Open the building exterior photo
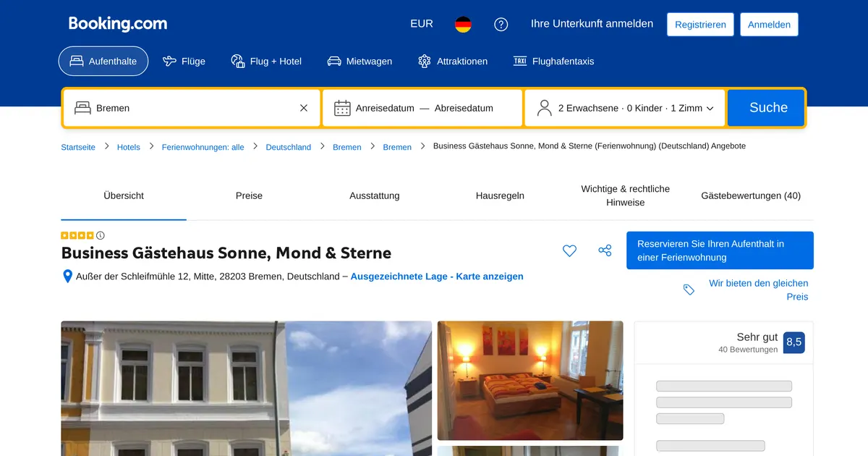The height and width of the screenshot is (456, 868). coord(246,388)
